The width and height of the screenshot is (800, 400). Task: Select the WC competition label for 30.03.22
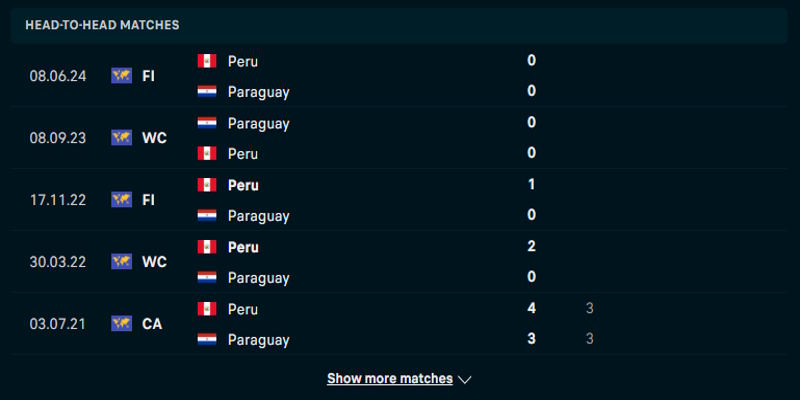coord(154,262)
